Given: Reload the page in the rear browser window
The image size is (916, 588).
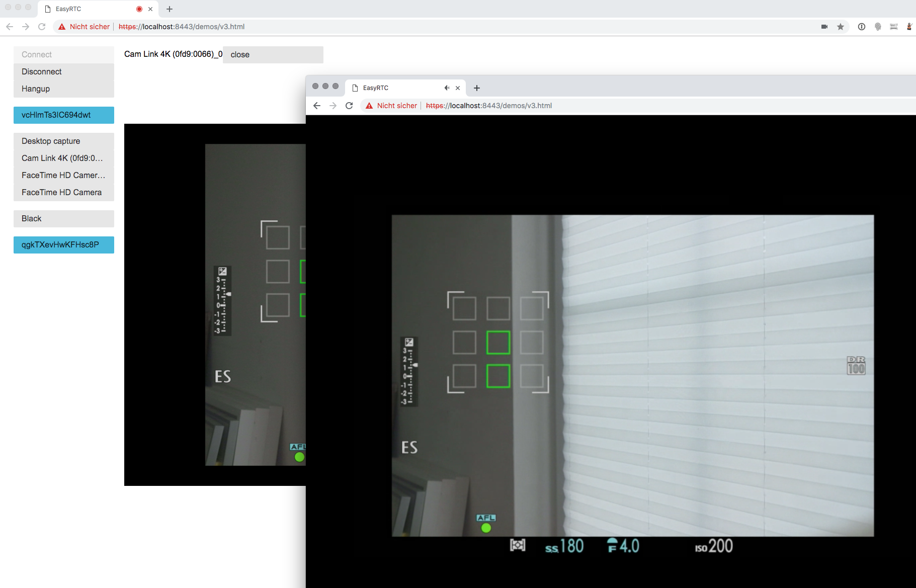Looking at the screenshot, I should click(42, 27).
